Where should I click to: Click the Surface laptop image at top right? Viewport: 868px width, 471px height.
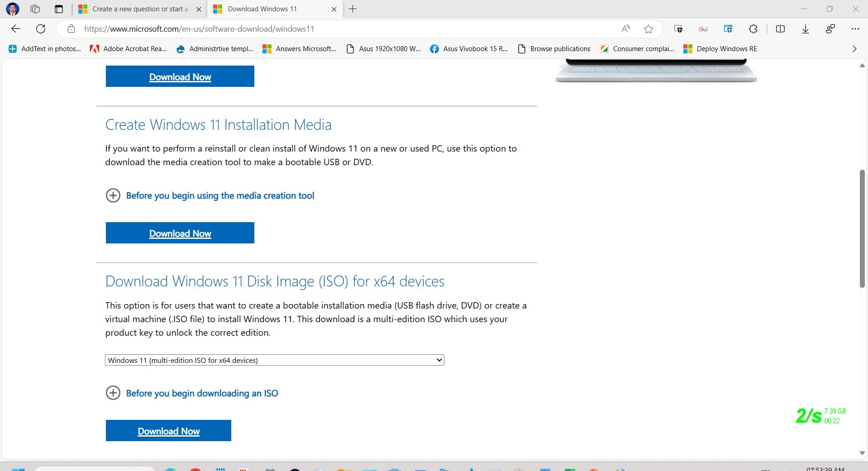tap(656, 71)
